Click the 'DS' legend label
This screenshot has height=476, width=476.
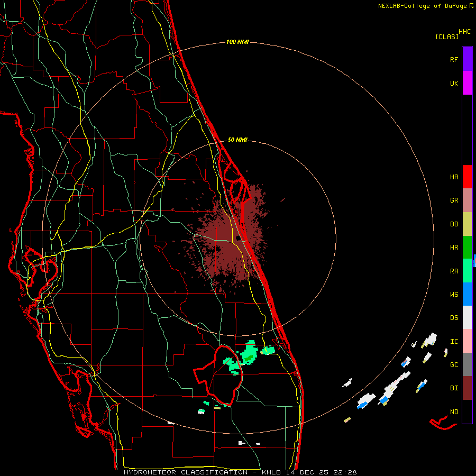coord(454,318)
